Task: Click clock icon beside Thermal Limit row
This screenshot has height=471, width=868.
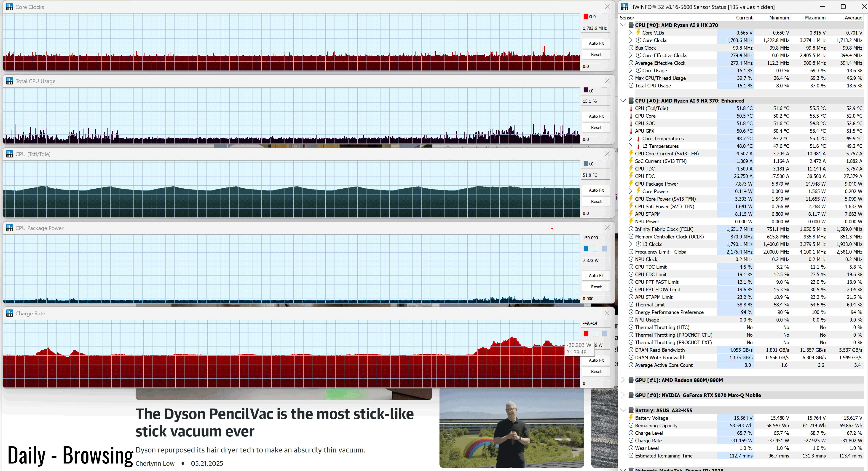Action: point(631,304)
